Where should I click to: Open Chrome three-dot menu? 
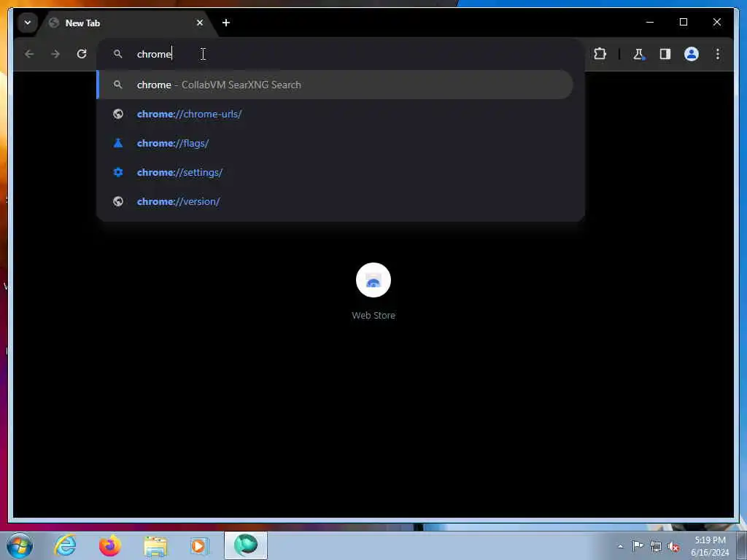pos(718,54)
